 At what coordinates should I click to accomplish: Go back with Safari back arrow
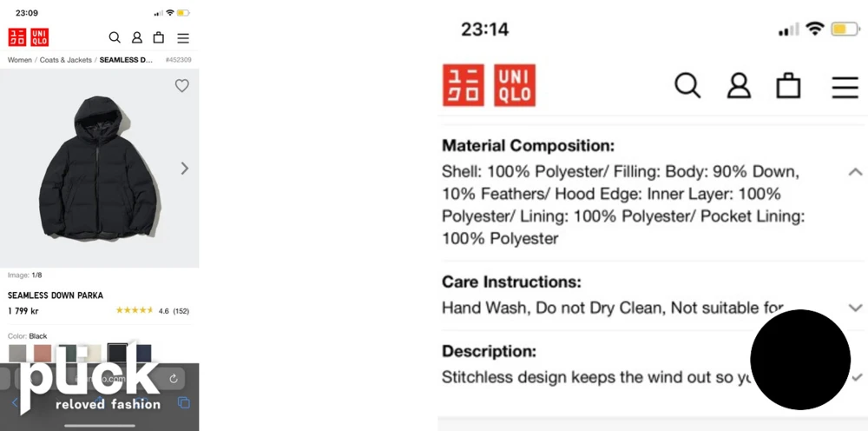click(x=15, y=402)
